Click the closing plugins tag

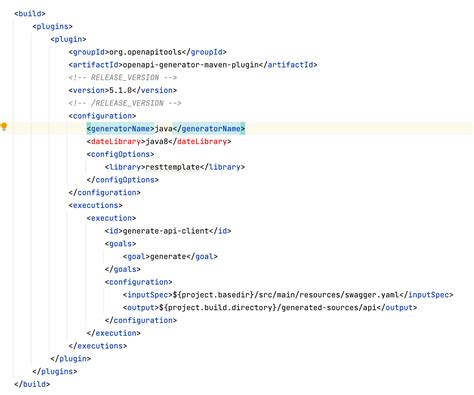(55, 372)
